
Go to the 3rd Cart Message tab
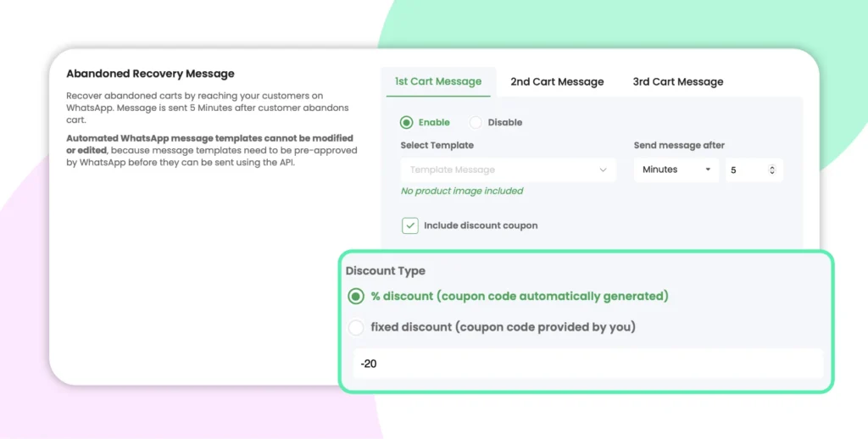coord(678,82)
